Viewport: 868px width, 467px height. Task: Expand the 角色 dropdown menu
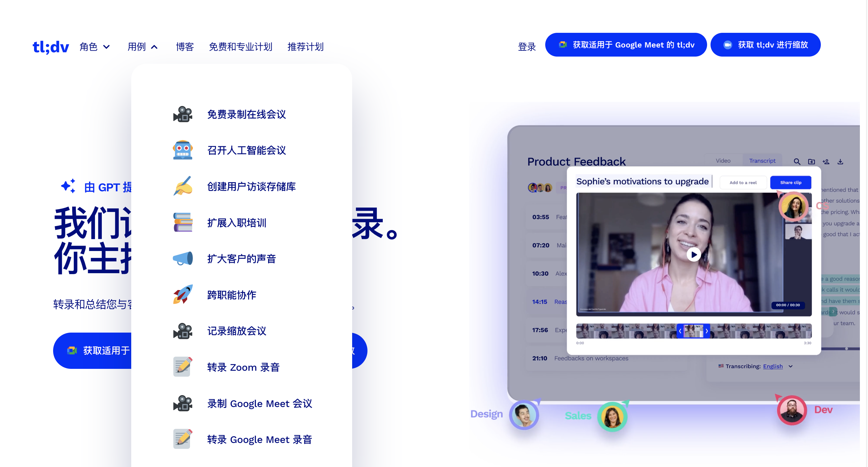pyautogui.click(x=94, y=47)
